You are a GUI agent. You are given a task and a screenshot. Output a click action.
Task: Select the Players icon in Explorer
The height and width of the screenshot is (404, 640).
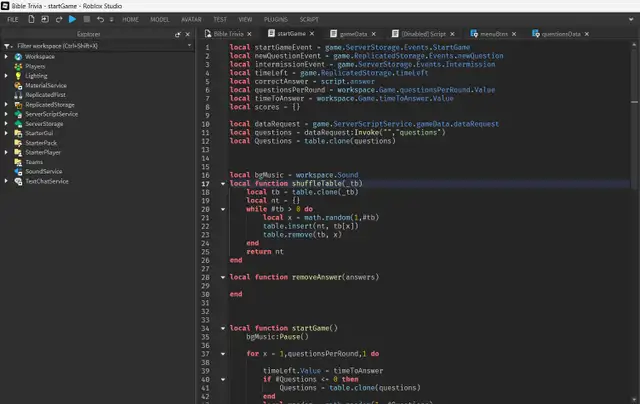tap(18, 66)
